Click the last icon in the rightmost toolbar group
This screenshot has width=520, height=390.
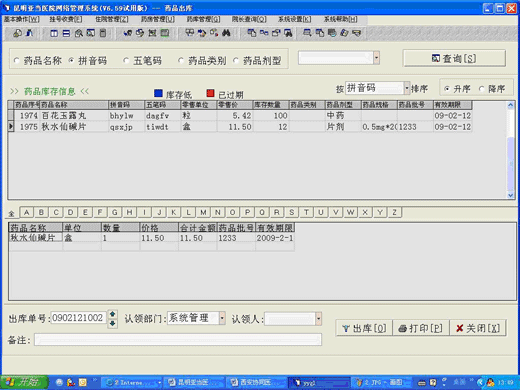pyautogui.click(x=357, y=33)
